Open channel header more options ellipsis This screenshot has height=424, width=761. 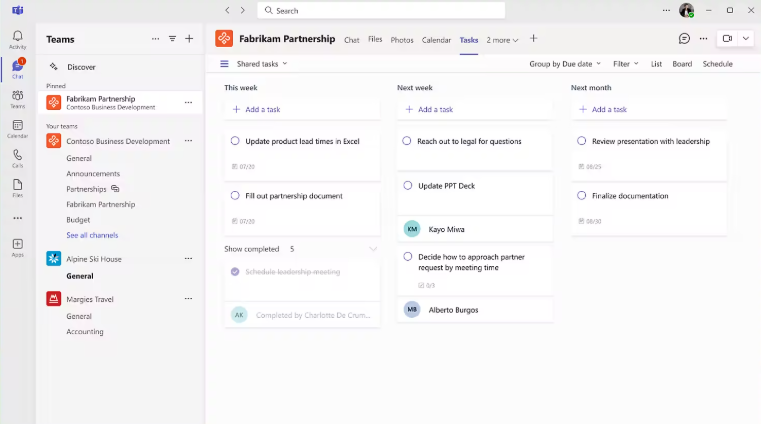(703, 38)
